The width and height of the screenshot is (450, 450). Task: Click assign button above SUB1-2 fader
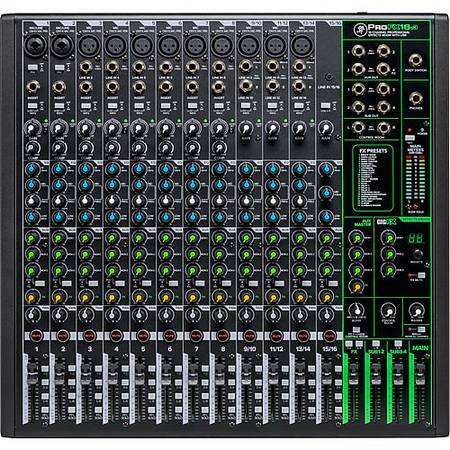[375, 343]
